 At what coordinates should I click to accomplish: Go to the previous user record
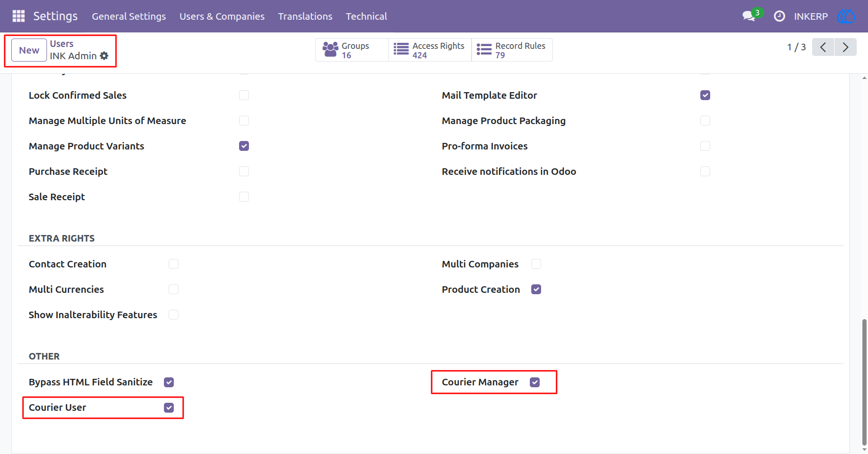coord(823,47)
